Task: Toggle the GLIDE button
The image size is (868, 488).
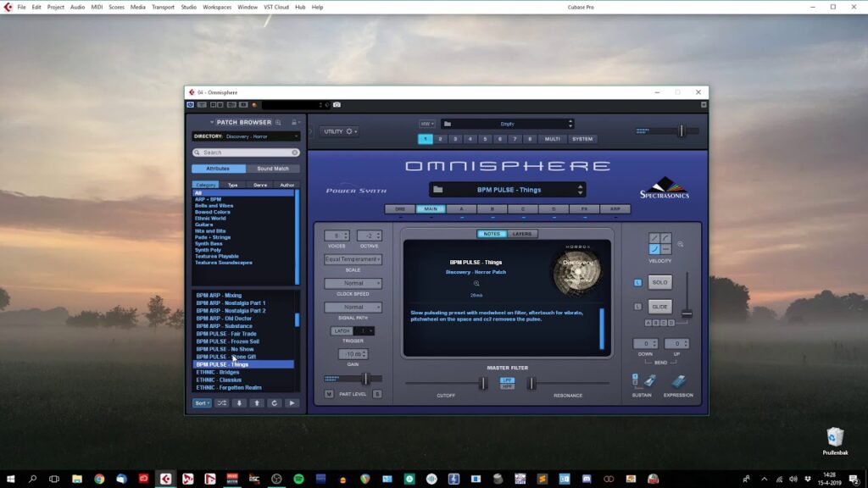Action: click(x=659, y=307)
